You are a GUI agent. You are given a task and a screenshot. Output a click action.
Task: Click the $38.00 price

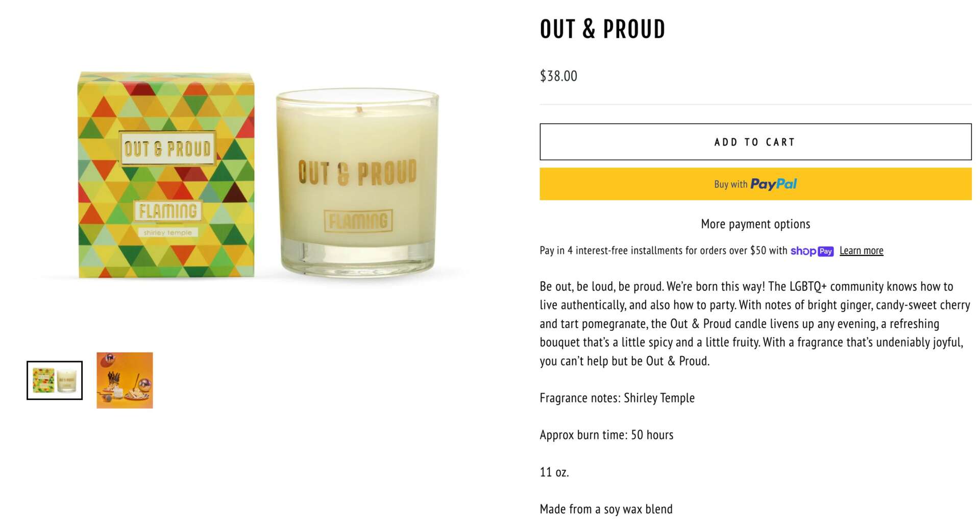click(x=558, y=76)
